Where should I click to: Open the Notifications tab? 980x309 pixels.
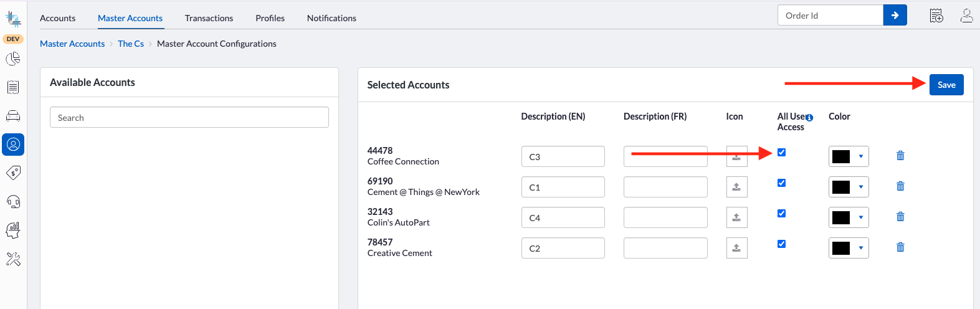click(x=331, y=18)
